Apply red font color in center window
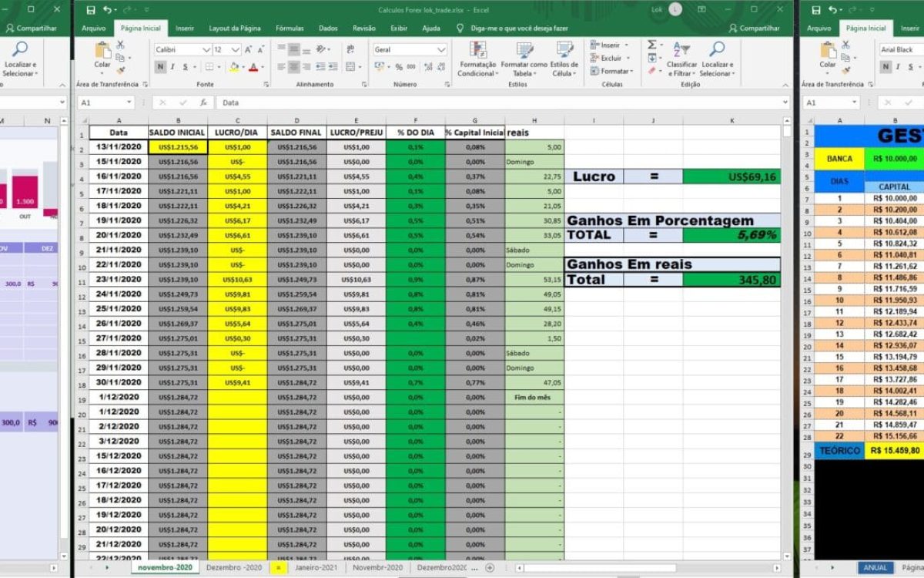This screenshot has height=578, width=924. (x=253, y=67)
